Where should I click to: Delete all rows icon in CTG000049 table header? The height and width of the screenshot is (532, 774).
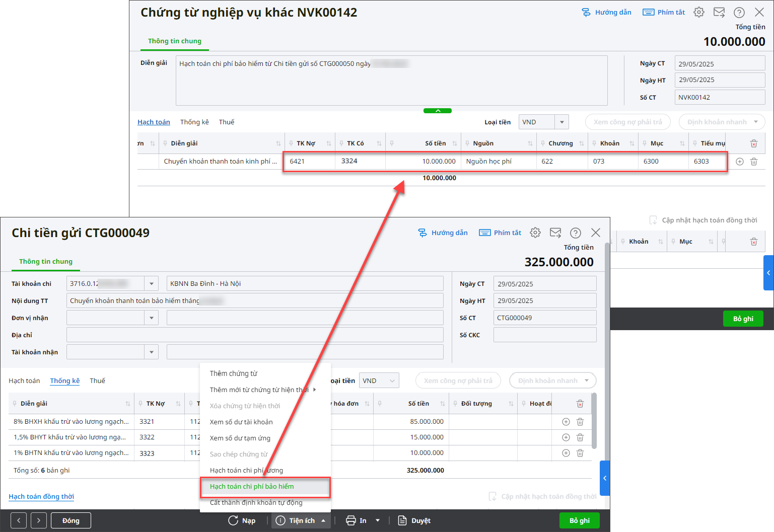click(580, 404)
